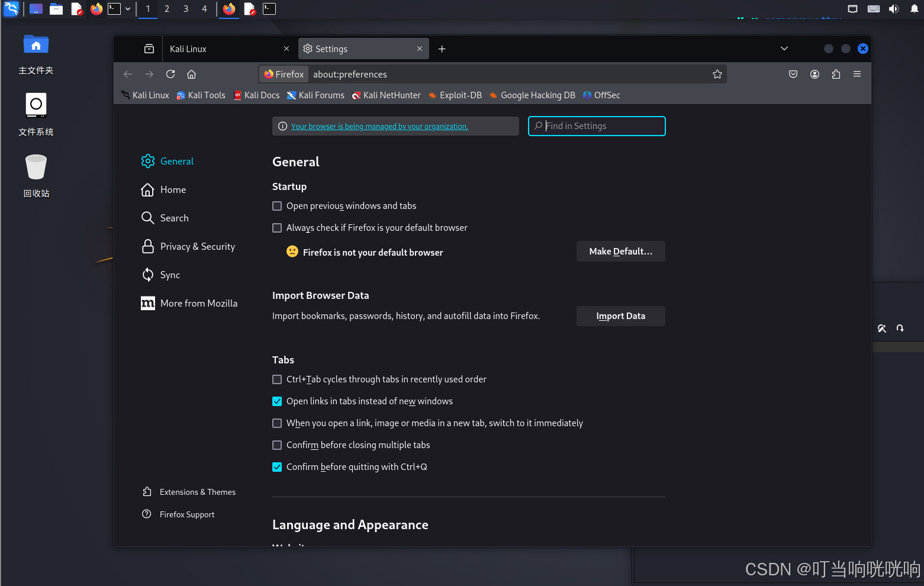Switch to the Settings tab
Image resolution: width=924 pixels, height=586 pixels.
tap(363, 49)
